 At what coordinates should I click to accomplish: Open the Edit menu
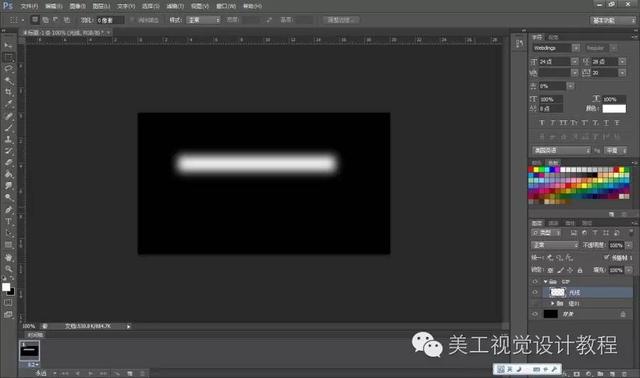pyautogui.click(x=53, y=6)
